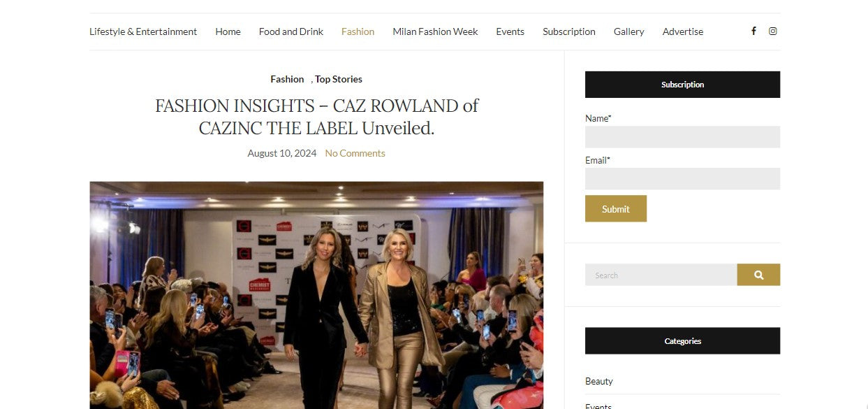Image resolution: width=868 pixels, height=409 pixels.
Task: Open the Food and Drink menu
Action: pyautogui.click(x=291, y=31)
